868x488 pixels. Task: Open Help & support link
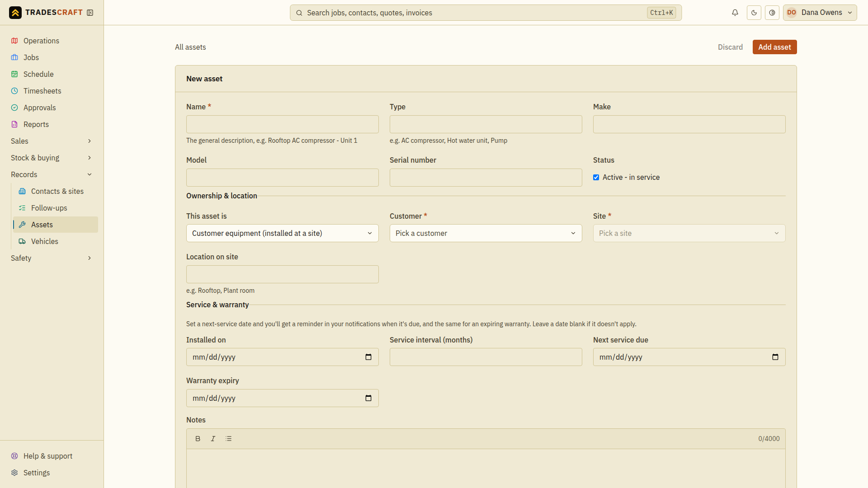click(52, 456)
